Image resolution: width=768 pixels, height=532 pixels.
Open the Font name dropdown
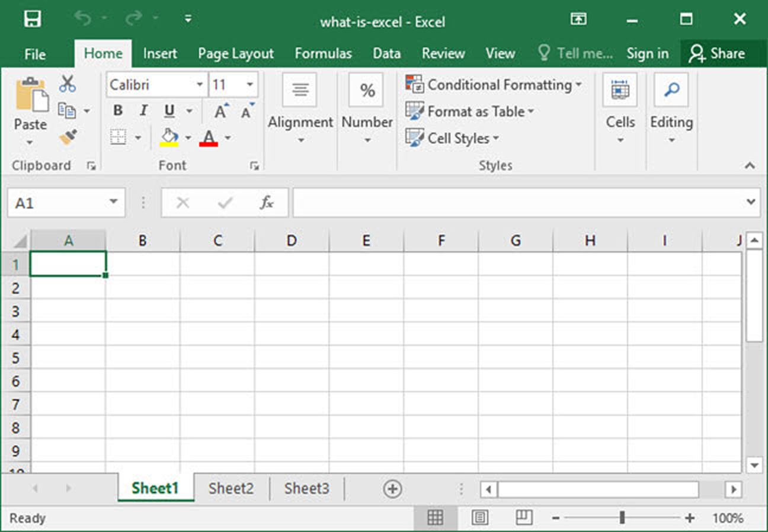200,85
